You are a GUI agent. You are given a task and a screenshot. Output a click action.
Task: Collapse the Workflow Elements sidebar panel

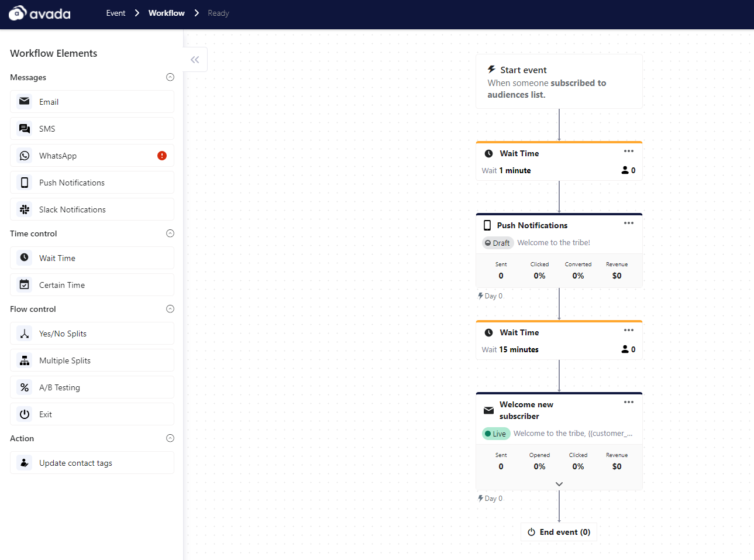point(195,60)
